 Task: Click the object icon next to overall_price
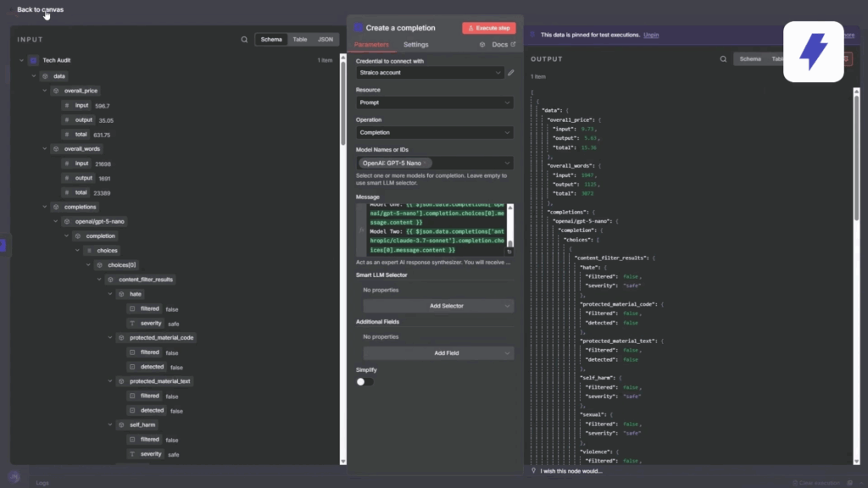[x=56, y=91]
